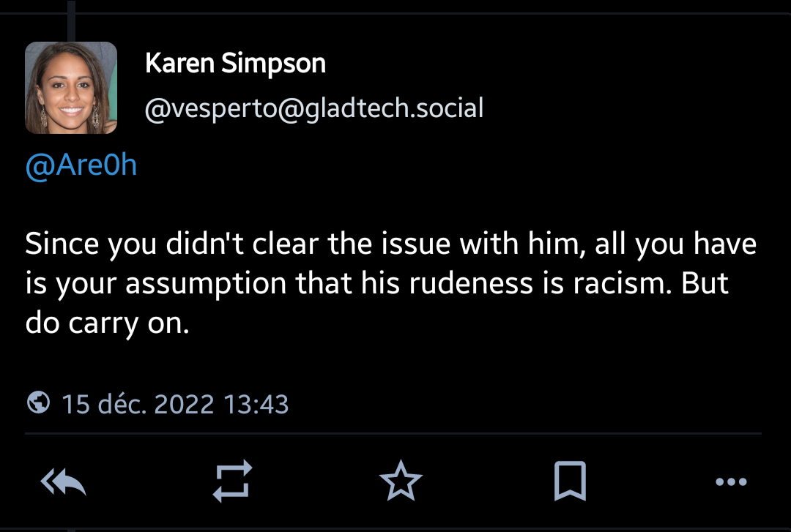Open the three-dot more options menu
The image size is (791, 532).
click(730, 482)
